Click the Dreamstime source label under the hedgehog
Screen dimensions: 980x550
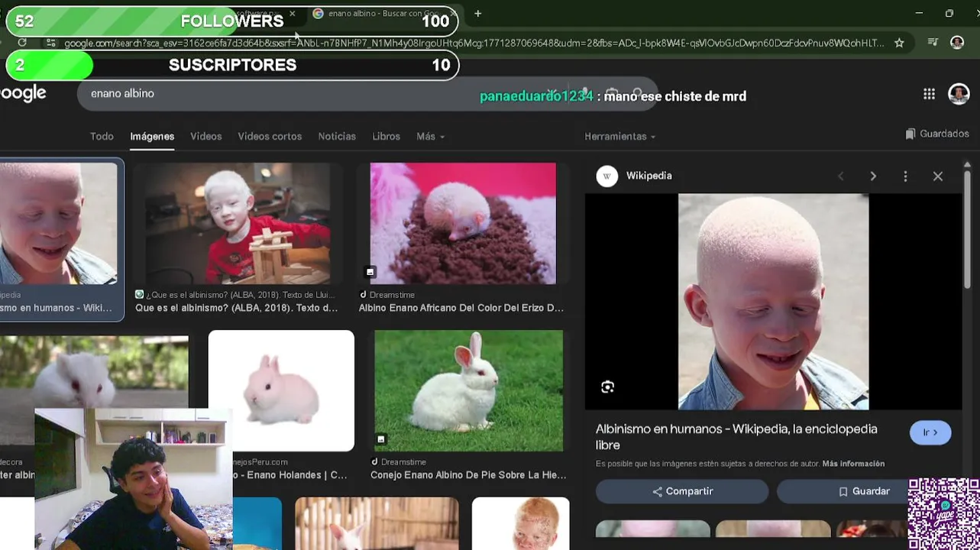(x=392, y=295)
